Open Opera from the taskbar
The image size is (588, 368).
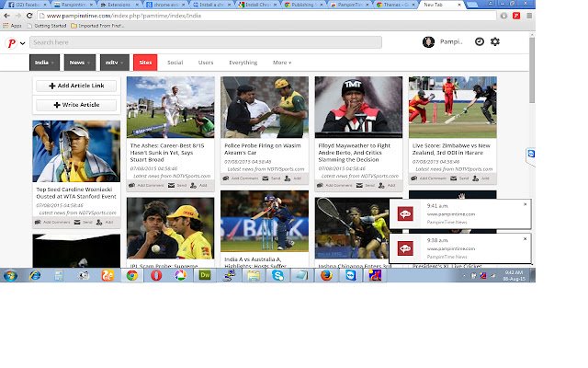pyautogui.click(x=156, y=276)
